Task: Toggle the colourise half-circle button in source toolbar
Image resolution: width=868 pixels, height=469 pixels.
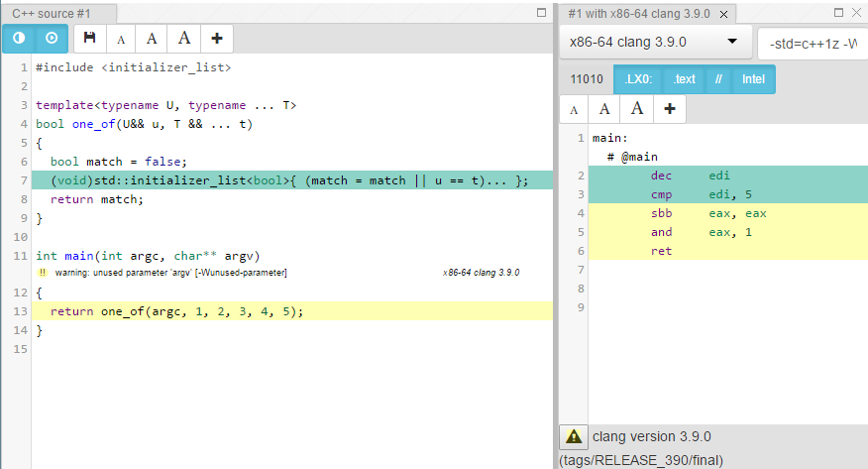Action: pyautogui.click(x=19, y=39)
